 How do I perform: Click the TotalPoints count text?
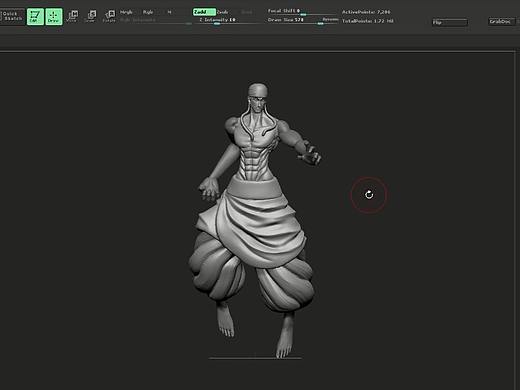coord(368,21)
